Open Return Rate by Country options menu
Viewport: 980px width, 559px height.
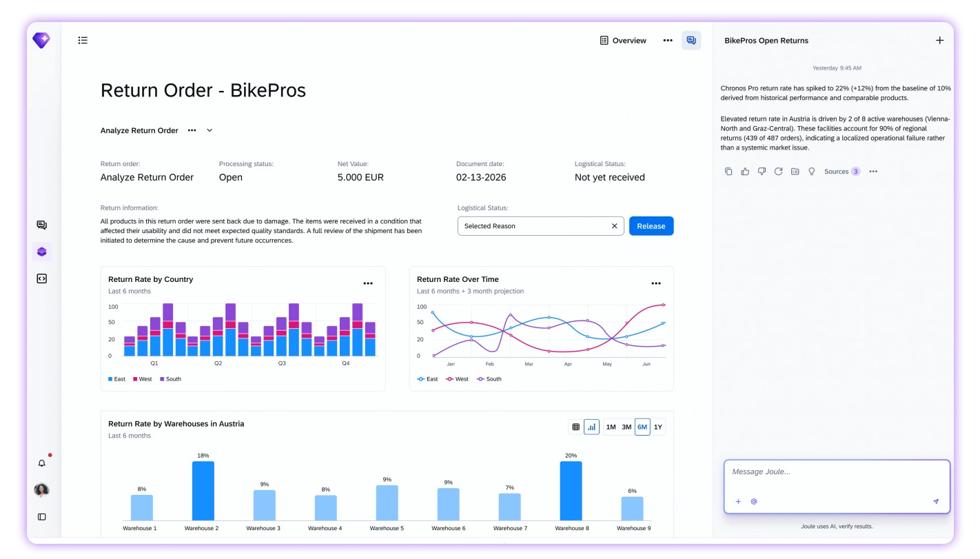click(x=368, y=283)
